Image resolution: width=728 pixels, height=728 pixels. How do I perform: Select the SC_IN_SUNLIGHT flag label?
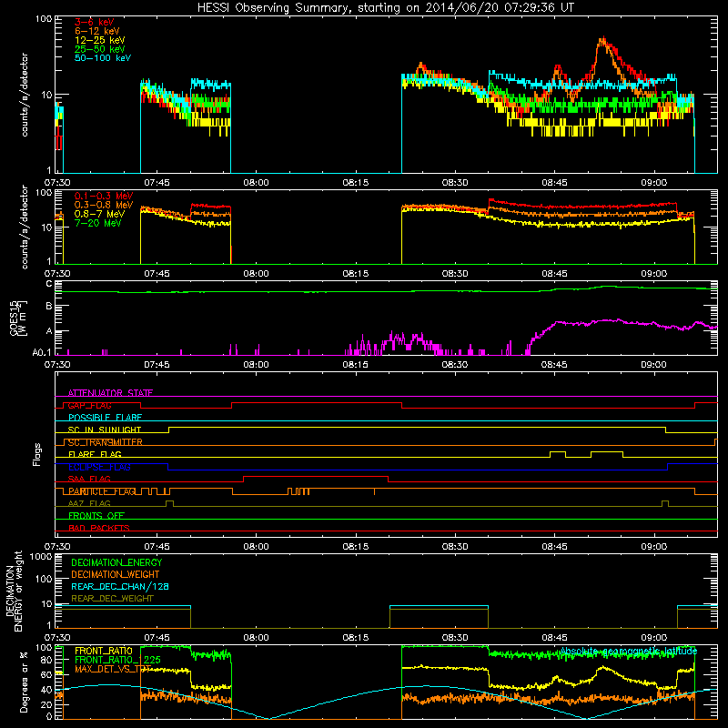click(x=104, y=430)
